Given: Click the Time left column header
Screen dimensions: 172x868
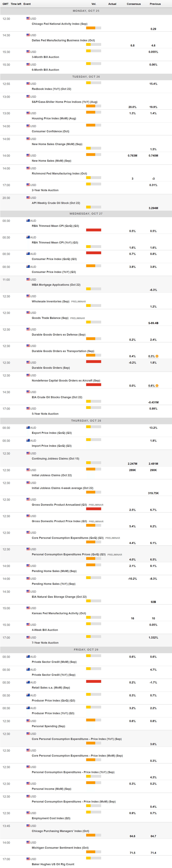Looking at the screenshot, I should 16,4.
